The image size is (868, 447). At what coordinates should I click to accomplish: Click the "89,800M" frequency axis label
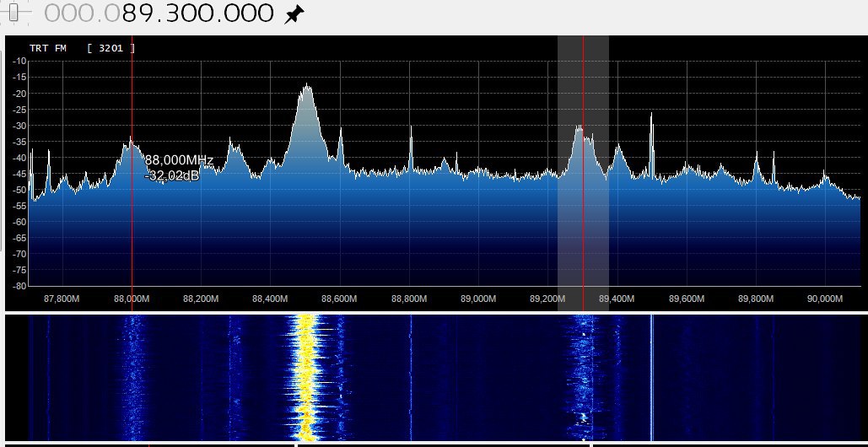click(x=756, y=299)
